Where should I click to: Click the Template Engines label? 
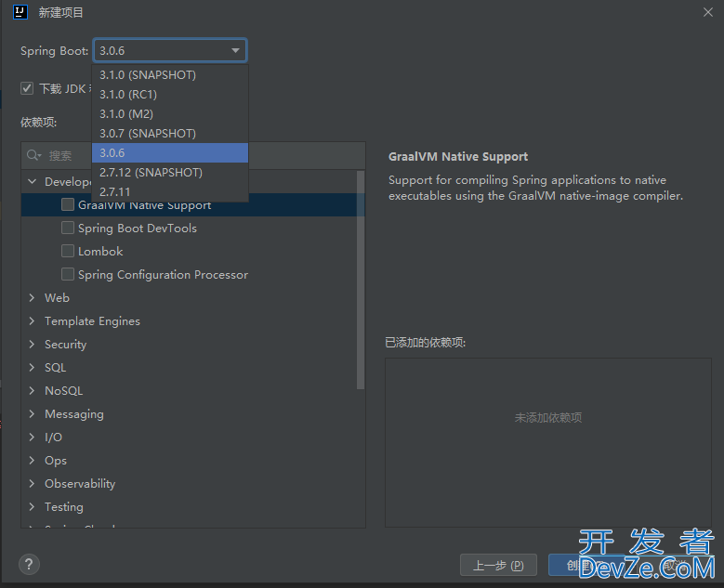pyautogui.click(x=92, y=320)
